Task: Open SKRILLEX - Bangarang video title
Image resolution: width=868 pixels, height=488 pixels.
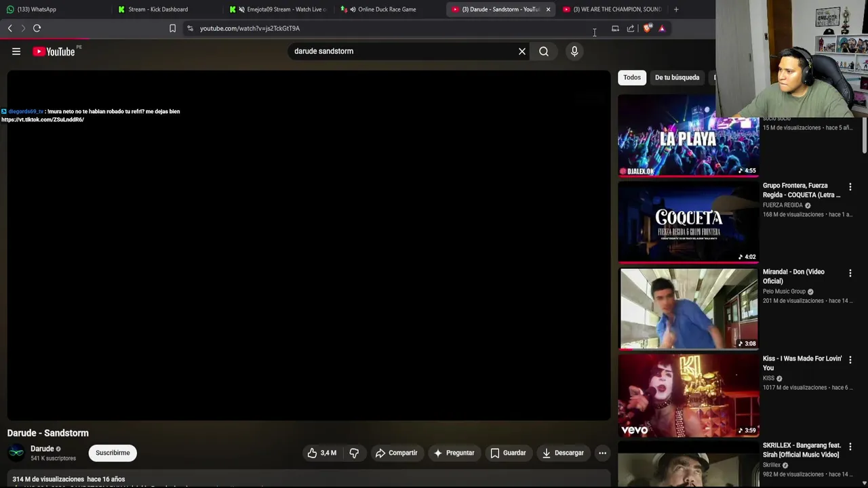Action: 801,450
